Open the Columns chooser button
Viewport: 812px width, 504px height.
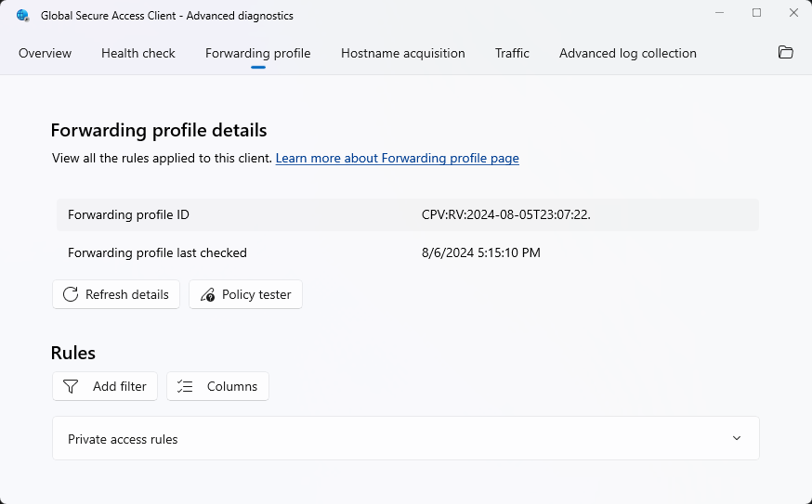[217, 386]
